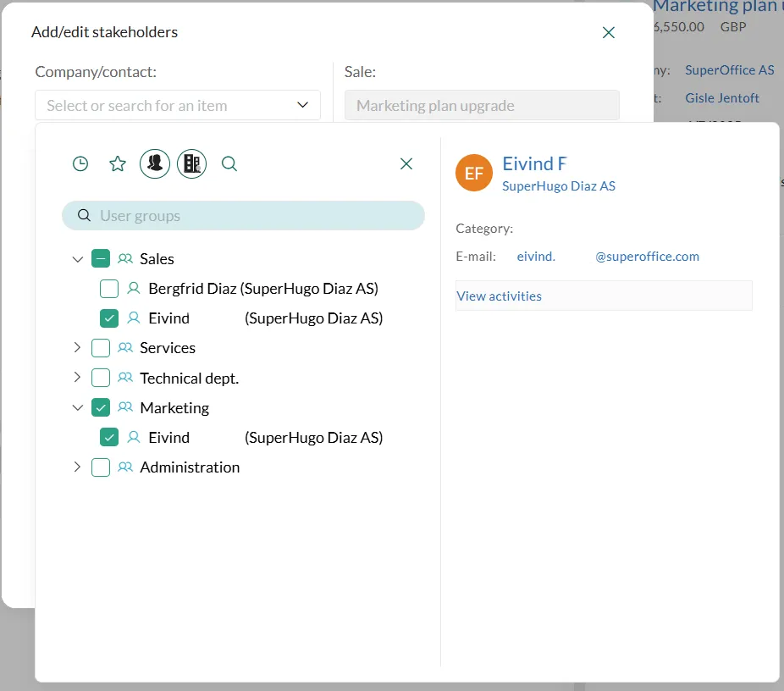This screenshot has width=784, height=691.
Task: Close the selection panel with X icon
Action: coord(406,164)
